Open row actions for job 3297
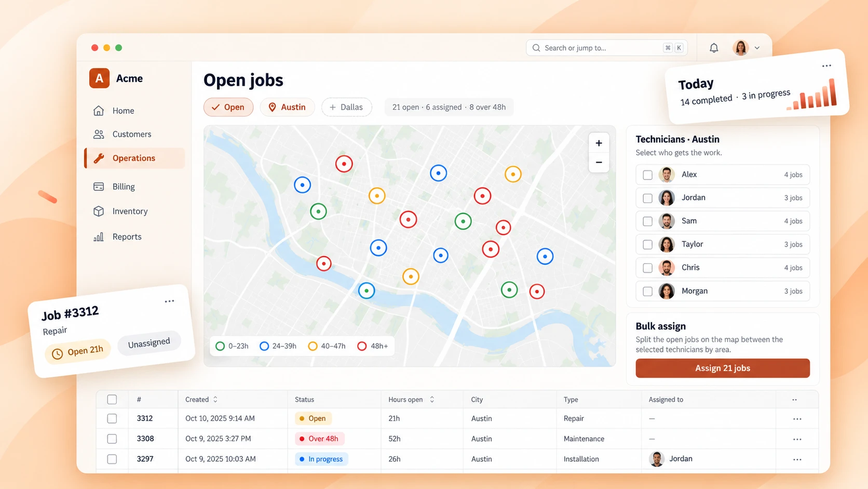 pos(797,459)
